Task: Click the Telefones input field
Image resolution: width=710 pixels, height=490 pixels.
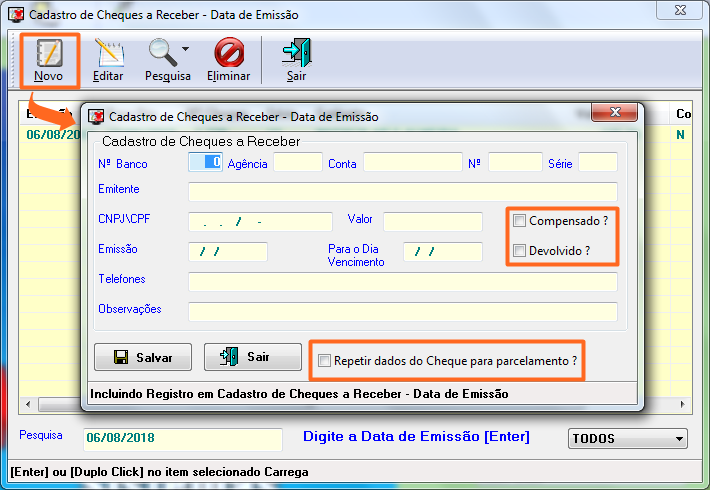Action: pos(403,282)
